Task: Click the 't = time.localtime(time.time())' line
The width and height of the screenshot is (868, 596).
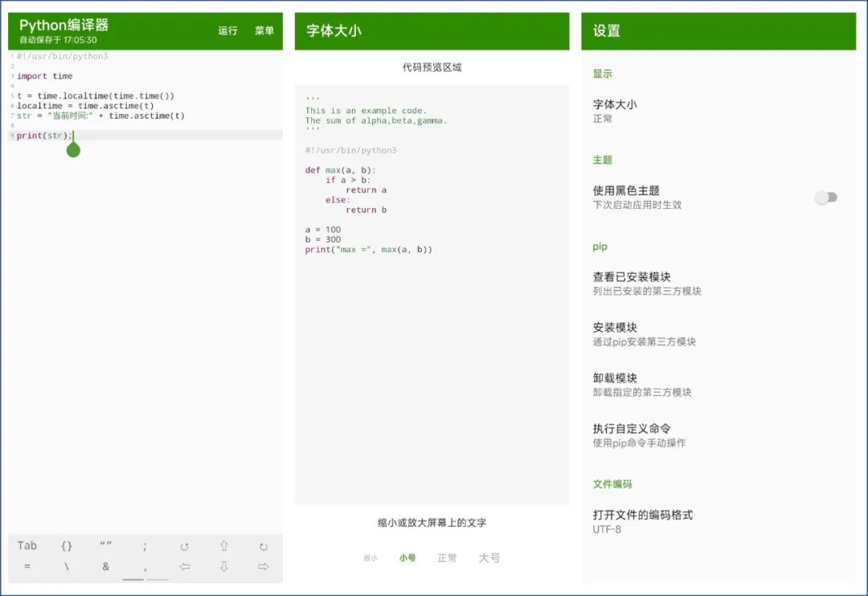Action: 95,96
